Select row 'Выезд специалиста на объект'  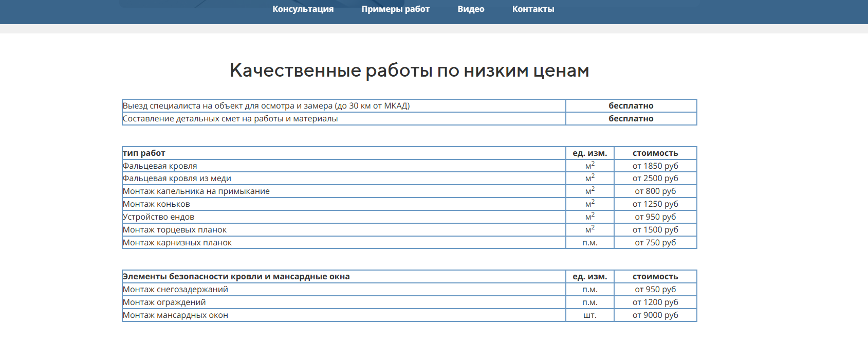tap(410, 105)
